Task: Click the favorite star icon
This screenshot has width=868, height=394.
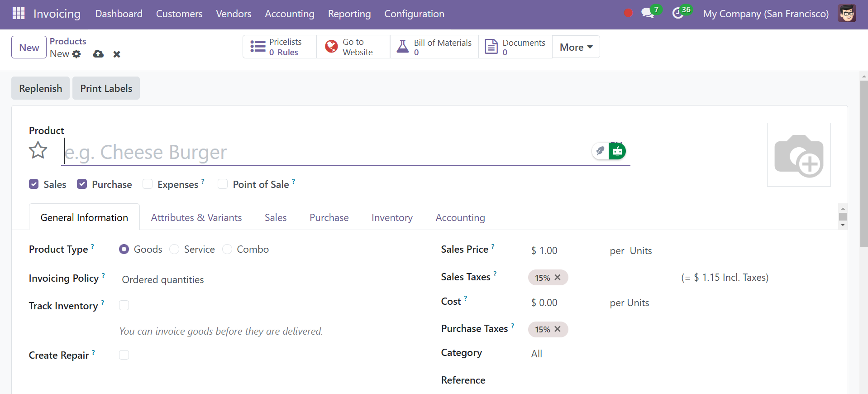Action: 38,150
